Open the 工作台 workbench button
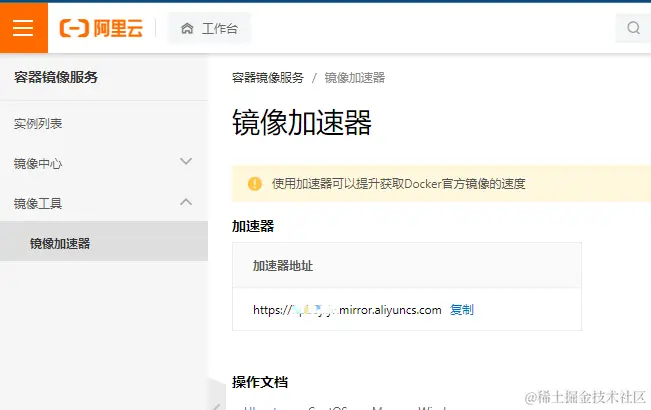This screenshot has height=410, width=651. click(x=209, y=28)
